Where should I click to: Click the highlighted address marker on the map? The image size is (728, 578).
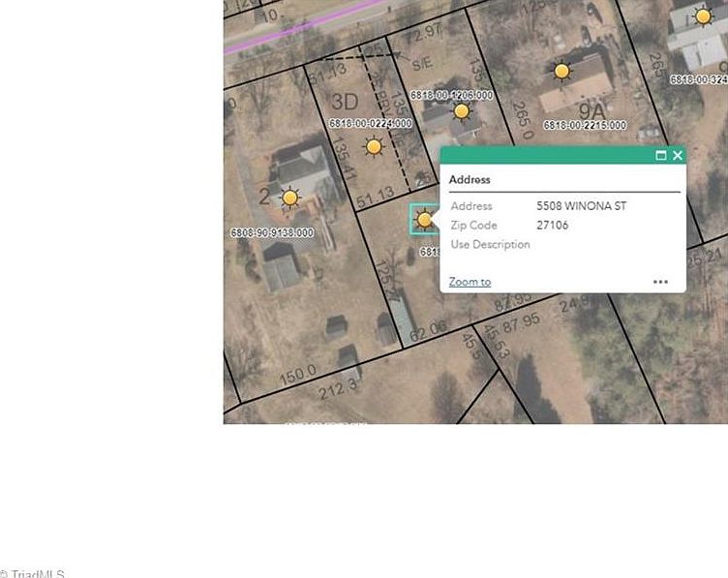coord(424,220)
